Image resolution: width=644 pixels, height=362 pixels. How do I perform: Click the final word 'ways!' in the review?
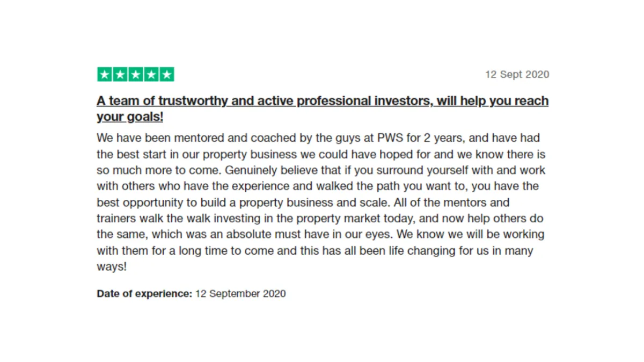112,267
